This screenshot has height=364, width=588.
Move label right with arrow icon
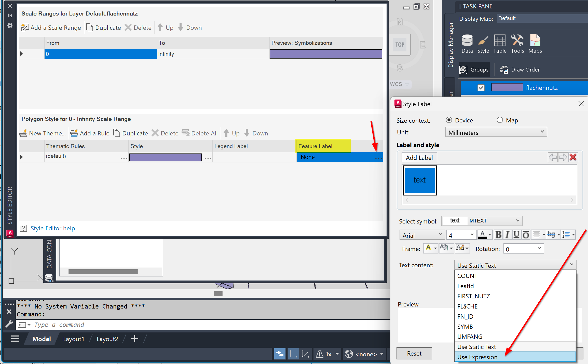click(563, 157)
